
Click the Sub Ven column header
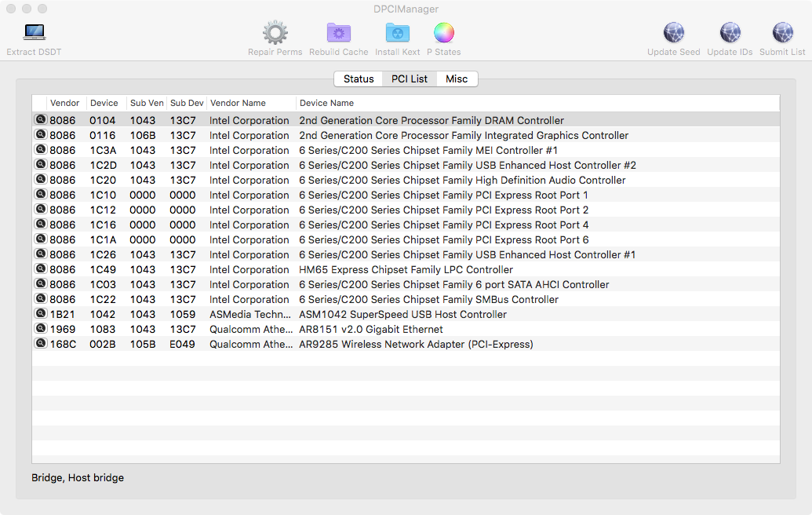[147, 103]
